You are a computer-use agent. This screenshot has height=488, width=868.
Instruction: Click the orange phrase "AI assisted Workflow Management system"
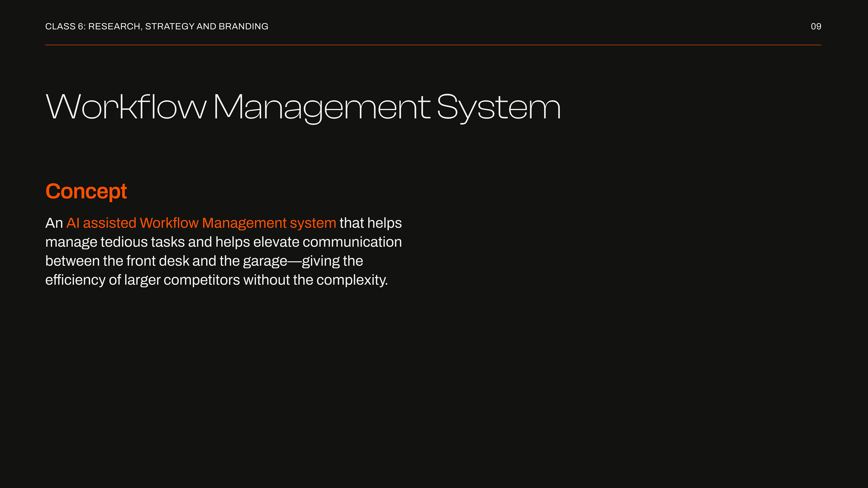[201, 223]
